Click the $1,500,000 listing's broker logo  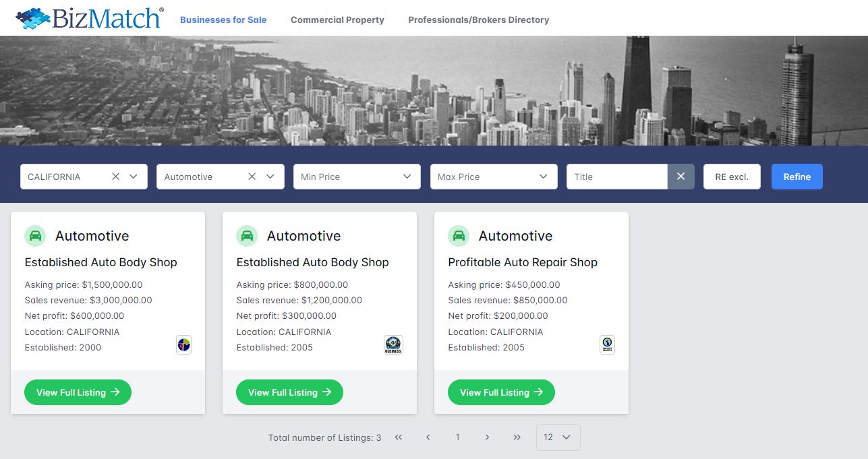(184, 345)
